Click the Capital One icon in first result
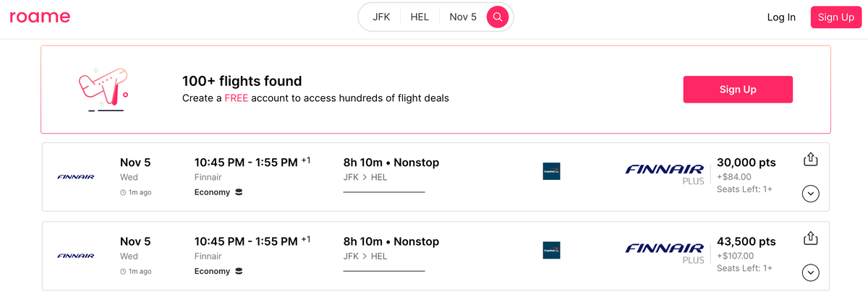Screen dimensions: 868x297 click(x=551, y=171)
